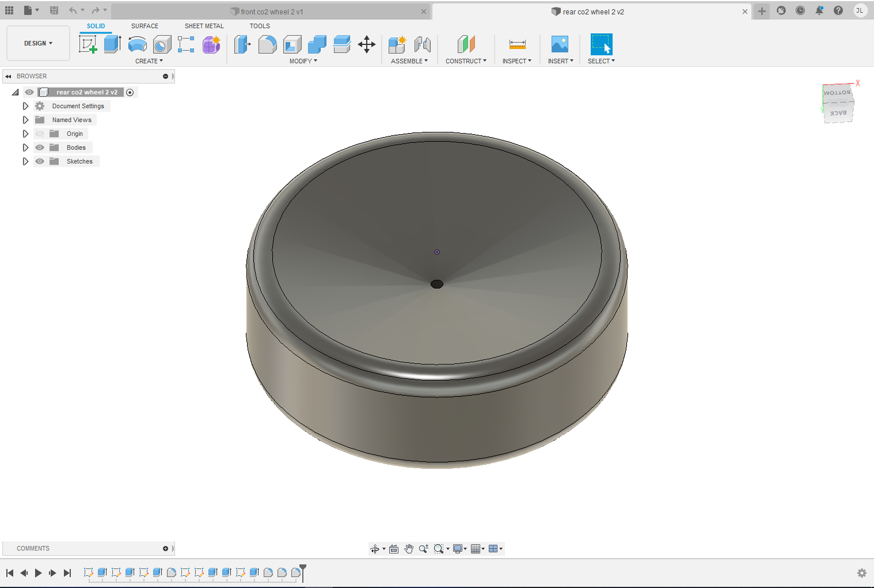Open Display Settings dropdown
Screen dimensions: 874x588
pos(460,549)
